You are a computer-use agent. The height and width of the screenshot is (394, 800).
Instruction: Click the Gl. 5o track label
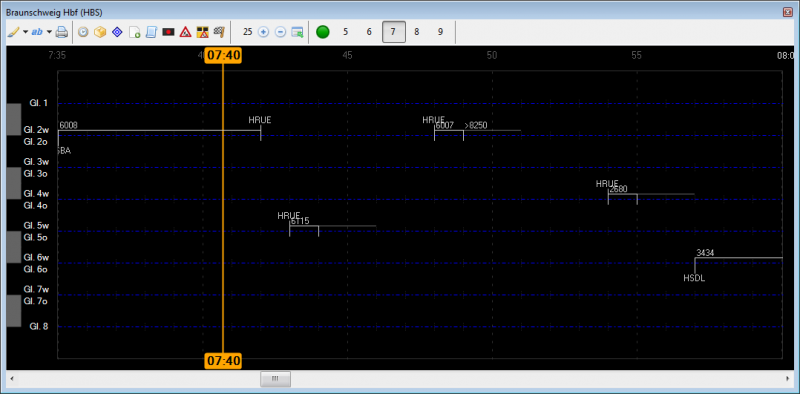pos(36,237)
